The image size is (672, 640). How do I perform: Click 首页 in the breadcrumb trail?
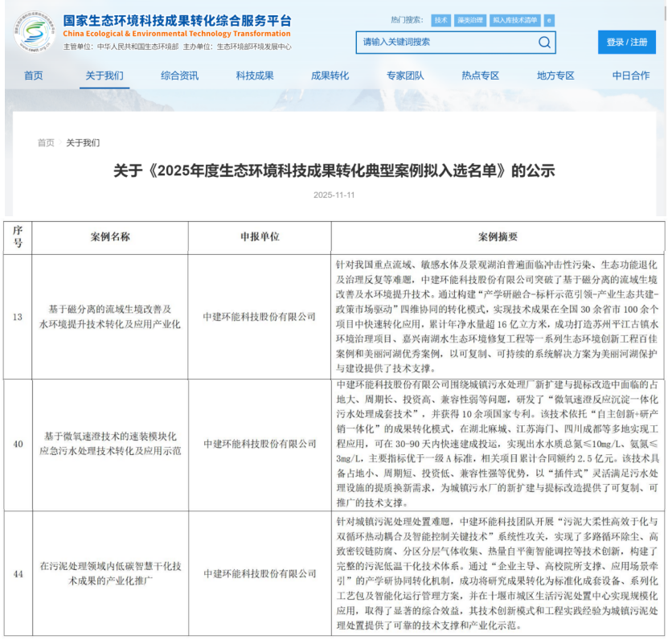[47, 141]
